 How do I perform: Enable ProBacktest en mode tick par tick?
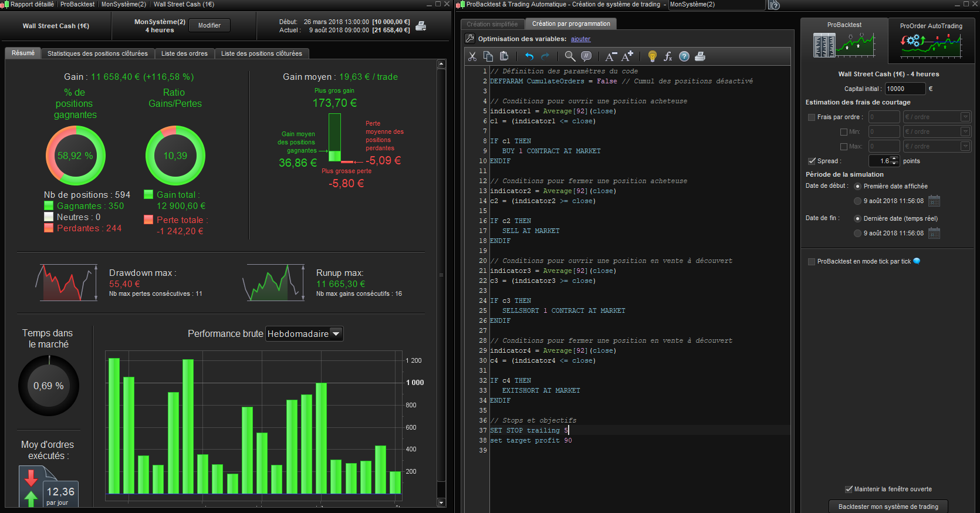pyautogui.click(x=812, y=262)
